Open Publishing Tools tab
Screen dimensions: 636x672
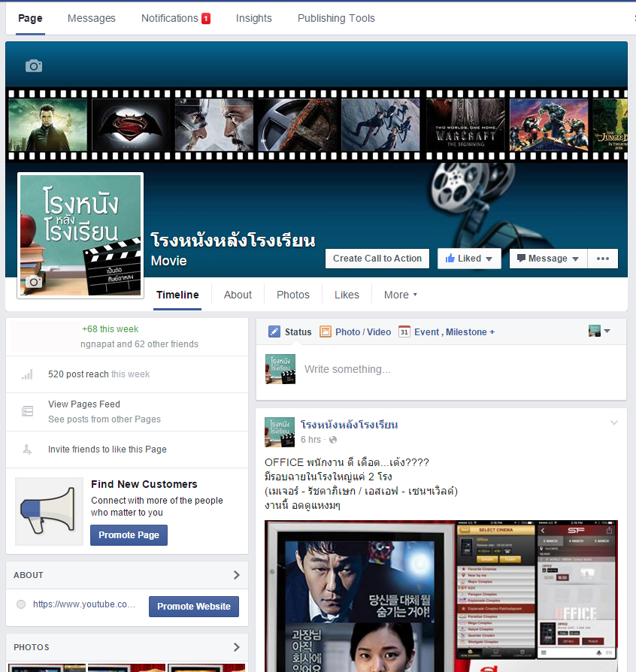[x=336, y=19]
